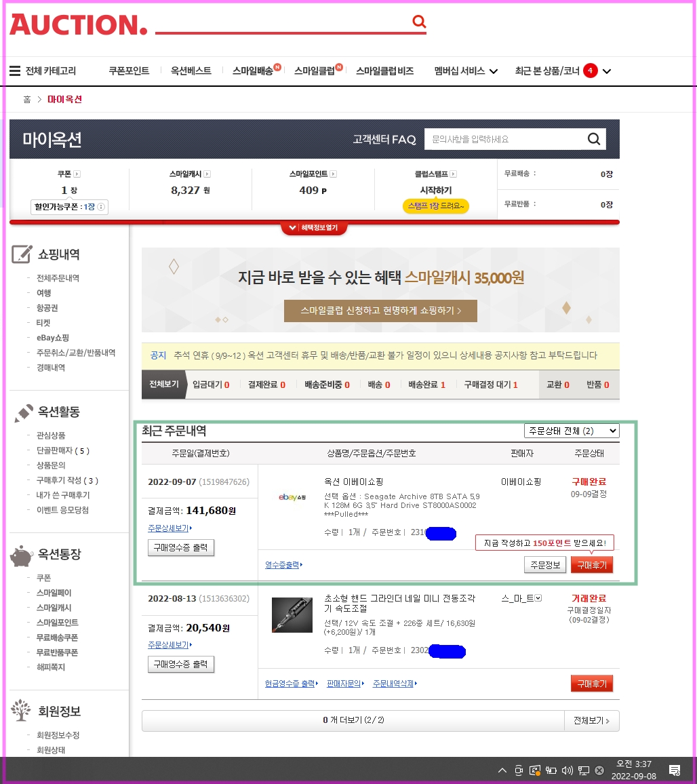
Task: Select the 구매결정 대기 1 tab
Action: (490, 385)
